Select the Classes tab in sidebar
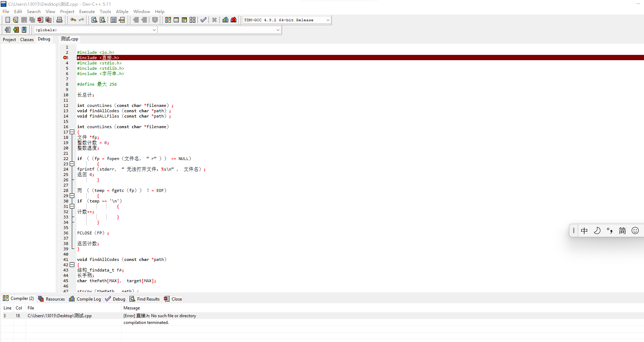The image size is (644, 342). [x=27, y=40]
